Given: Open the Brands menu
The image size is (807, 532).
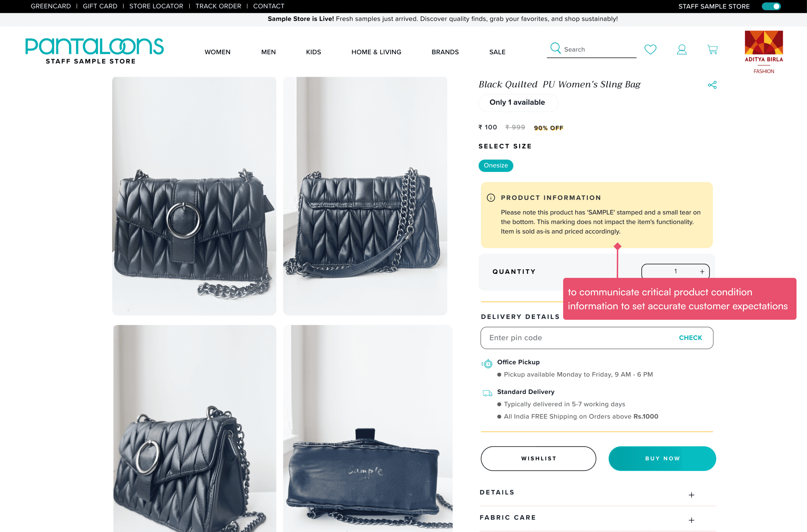Looking at the screenshot, I should click(445, 52).
